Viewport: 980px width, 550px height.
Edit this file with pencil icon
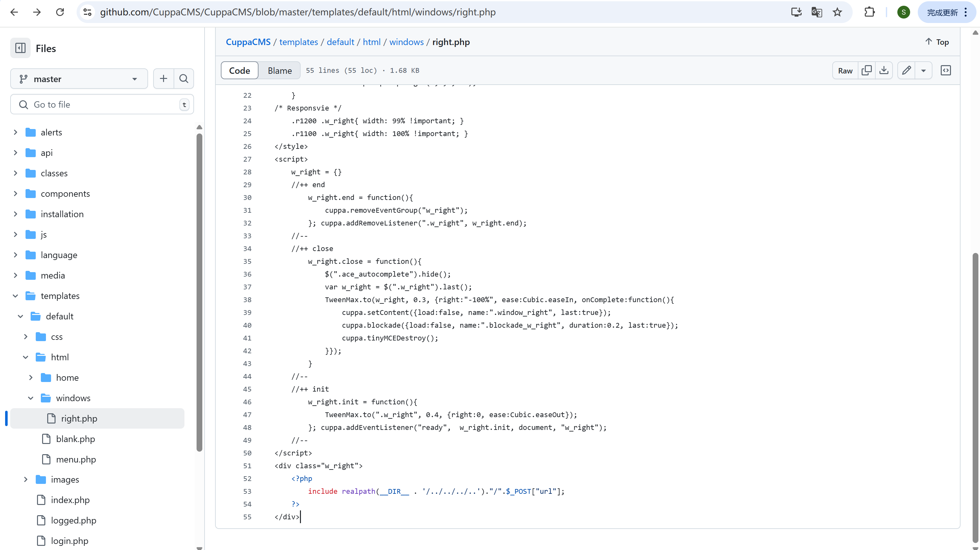(x=907, y=71)
